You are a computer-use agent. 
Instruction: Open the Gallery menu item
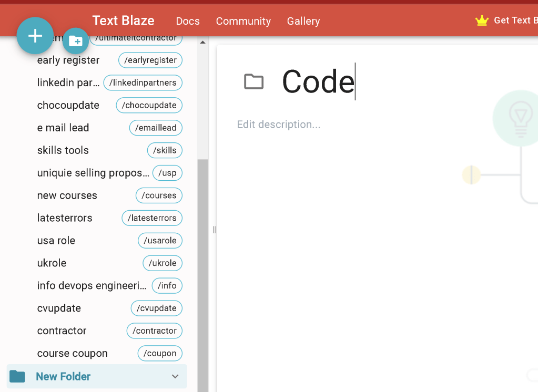click(303, 21)
